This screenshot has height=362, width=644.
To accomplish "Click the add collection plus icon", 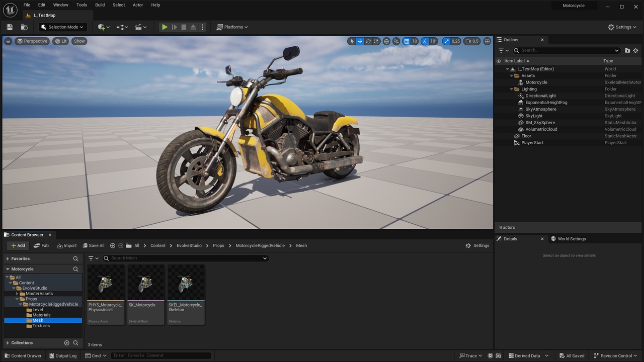I will pyautogui.click(x=66, y=343).
